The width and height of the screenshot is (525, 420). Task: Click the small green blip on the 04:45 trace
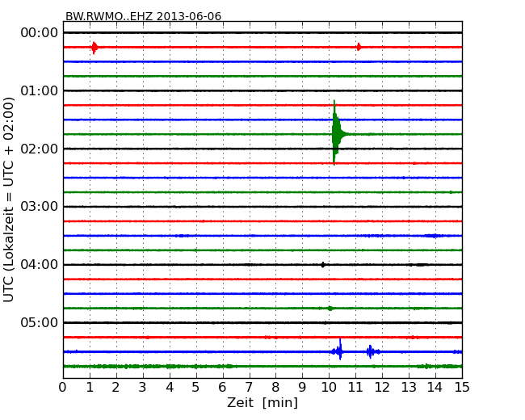(x=330, y=309)
